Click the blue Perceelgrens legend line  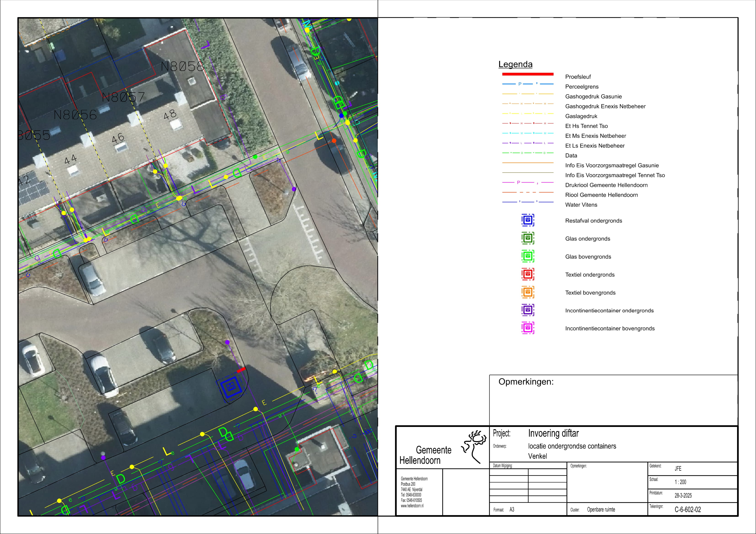pyautogui.click(x=527, y=84)
